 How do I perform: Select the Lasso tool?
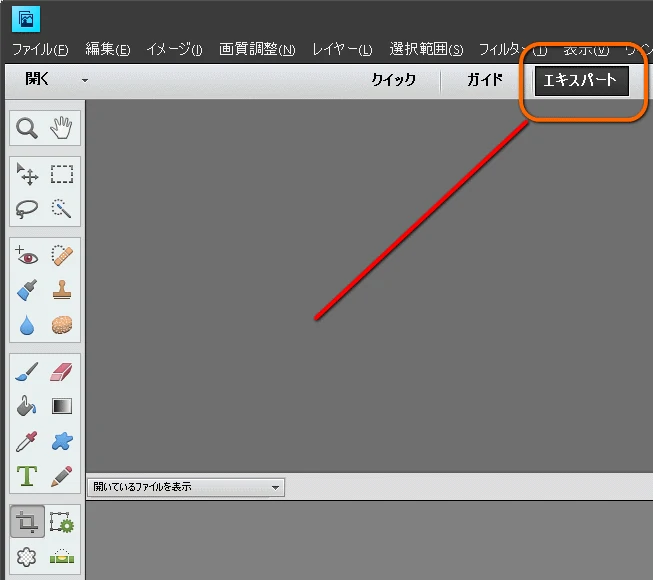click(27, 209)
